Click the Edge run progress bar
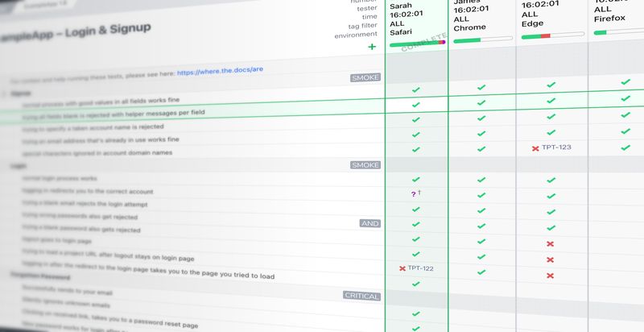Viewport: 644px width, 332px height. coord(553,35)
